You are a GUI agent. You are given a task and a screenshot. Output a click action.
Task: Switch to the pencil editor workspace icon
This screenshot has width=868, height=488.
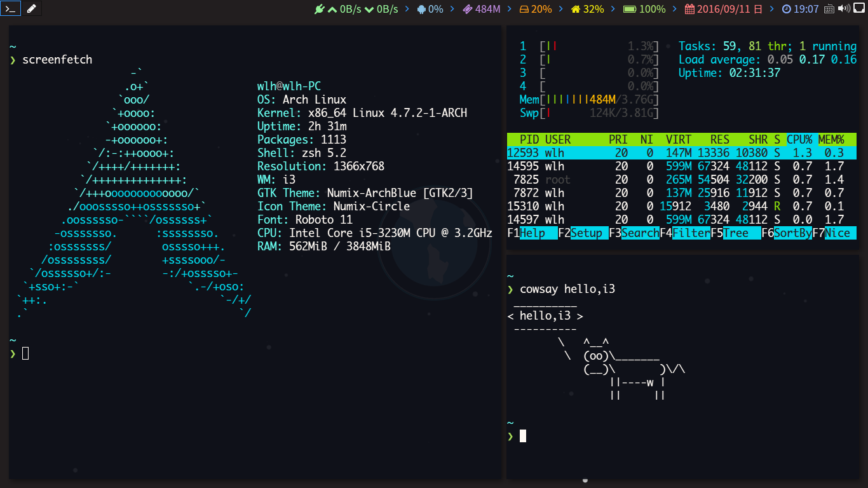tap(31, 9)
